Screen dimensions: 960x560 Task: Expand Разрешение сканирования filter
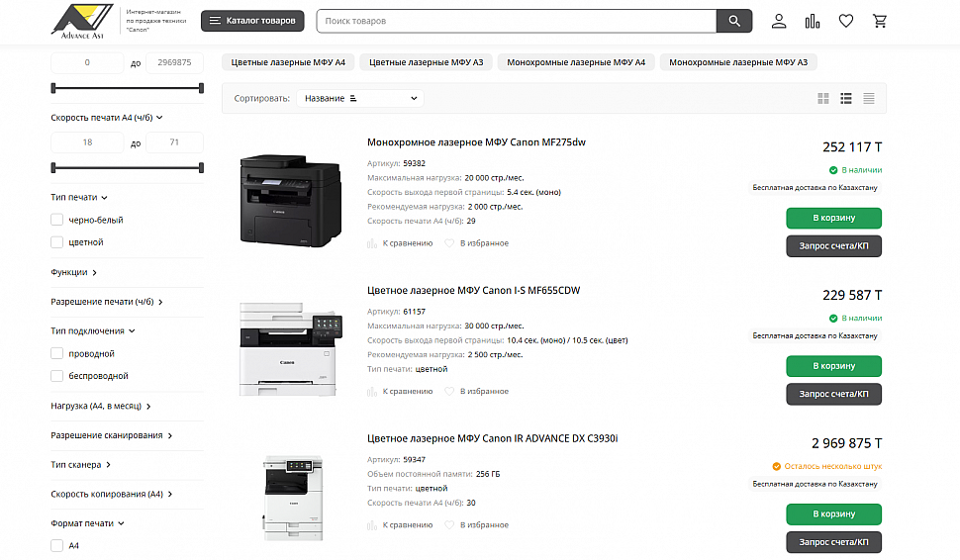(112, 435)
